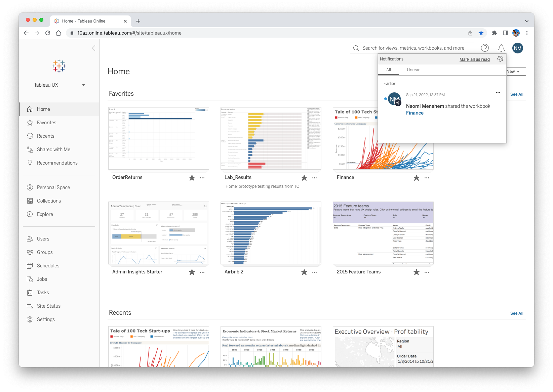Toggle the 2015 Feature Teams favorite star
Viewport: 553px width, 392px height.
417,272
